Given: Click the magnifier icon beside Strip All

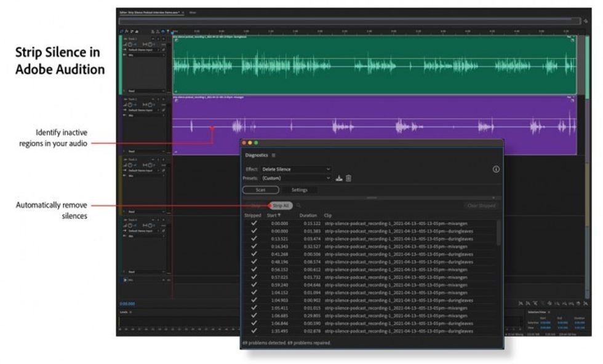Looking at the screenshot, I should (x=298, y=205).
